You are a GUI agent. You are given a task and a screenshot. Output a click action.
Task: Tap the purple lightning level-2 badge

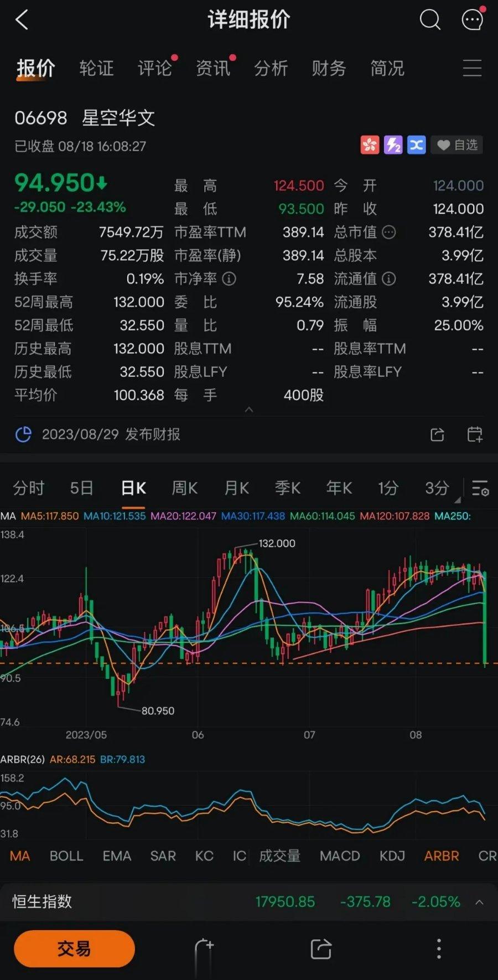pyautogui.click(x=393, y=145)
